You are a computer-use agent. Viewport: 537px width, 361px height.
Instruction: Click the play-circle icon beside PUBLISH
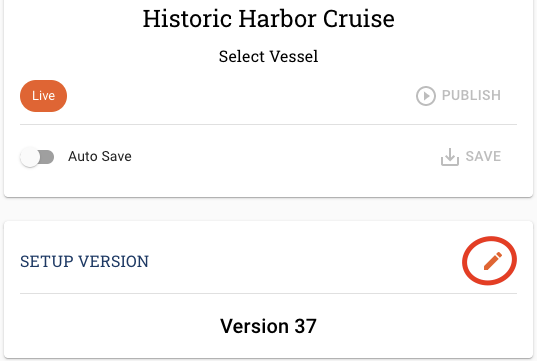point(426,96)
